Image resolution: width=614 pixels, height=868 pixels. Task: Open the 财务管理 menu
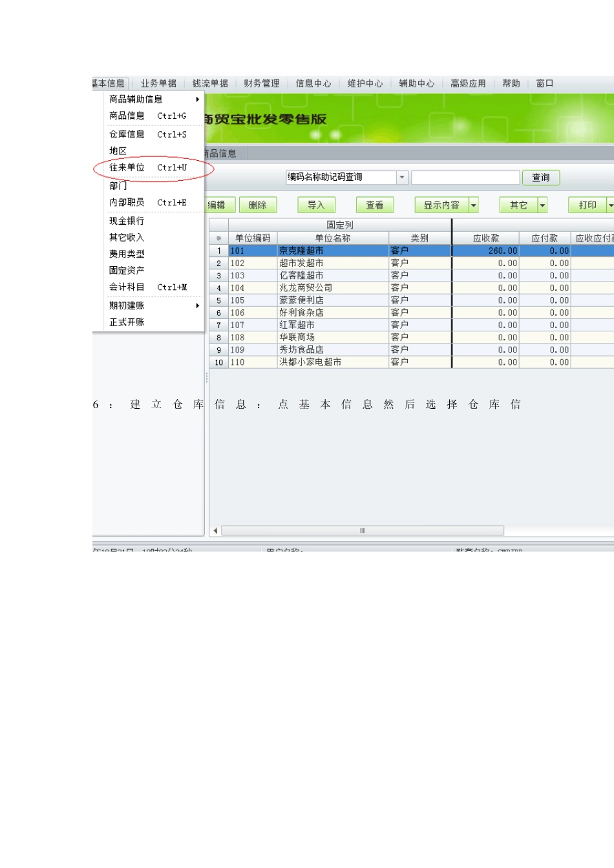pyautogui.click(x=262, y=83)
